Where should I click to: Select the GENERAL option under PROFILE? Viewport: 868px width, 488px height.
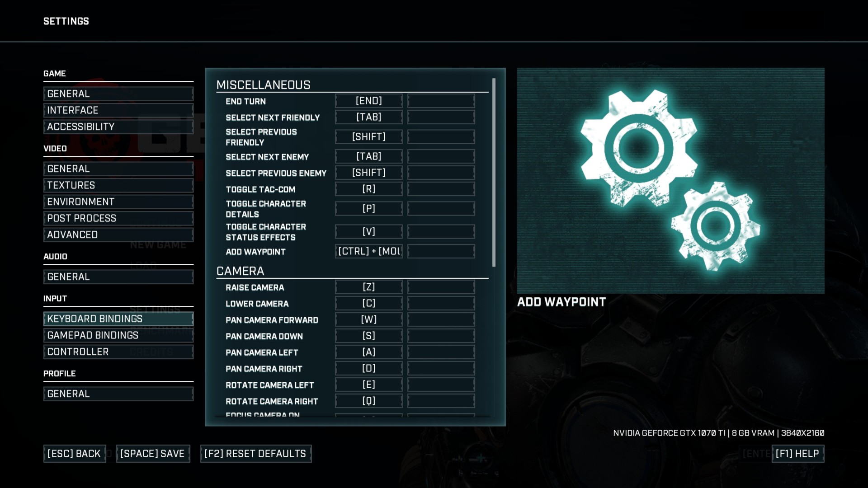[x=118, y=393]
